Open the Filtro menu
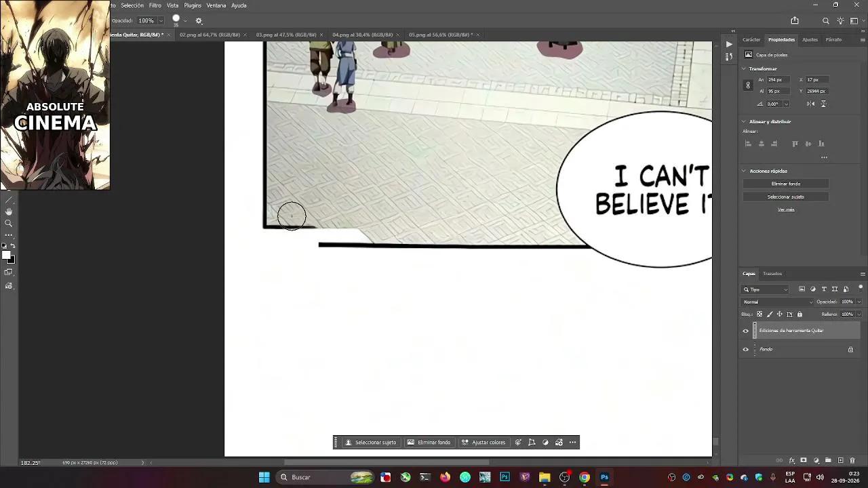The width and height of the screenshot is (868, 488). pos(155,5)
